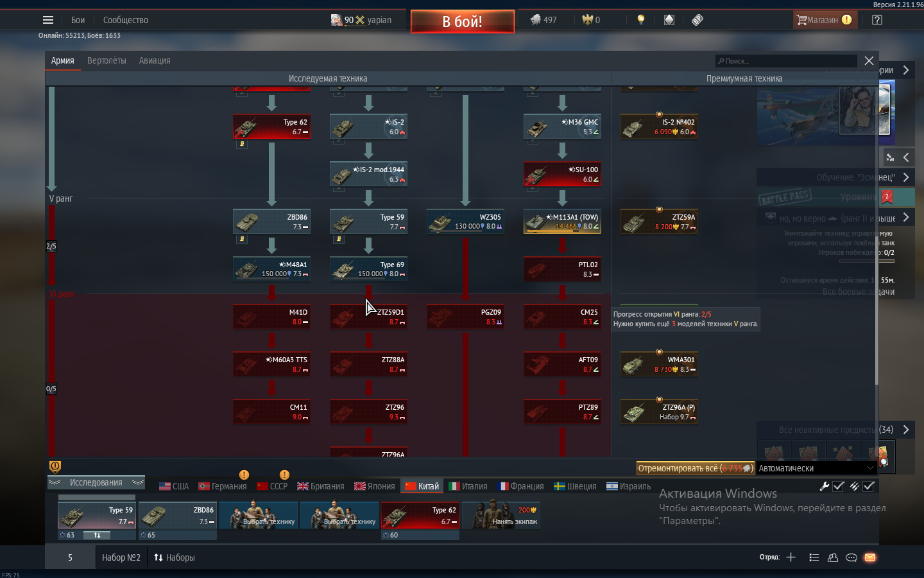Select Type 62 crew slot card

coord(420,515)
